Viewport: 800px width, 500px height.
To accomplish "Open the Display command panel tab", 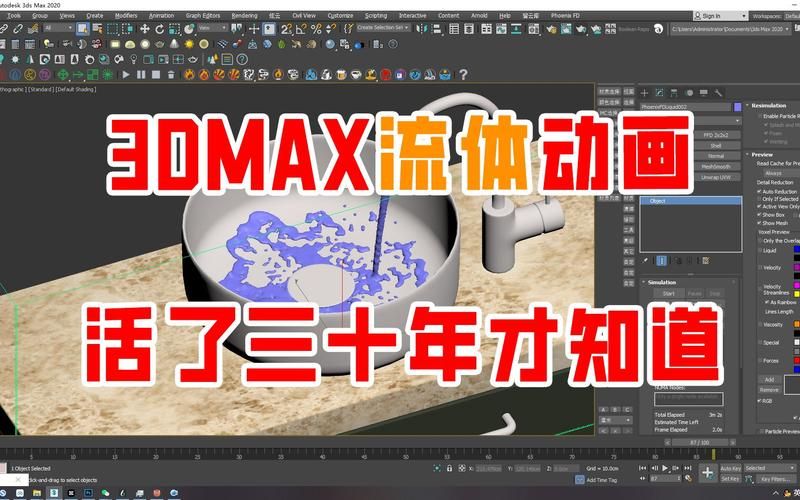I will click(704, 93).
